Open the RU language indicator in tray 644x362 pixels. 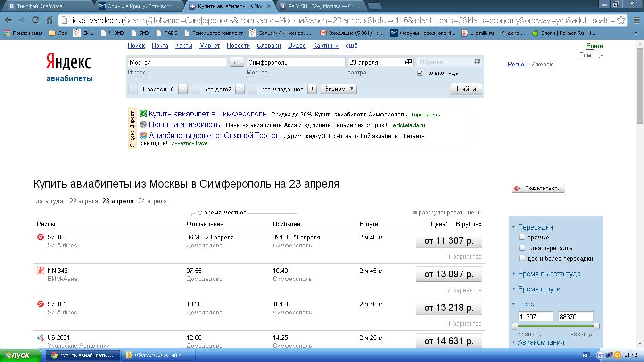[586, 355]
